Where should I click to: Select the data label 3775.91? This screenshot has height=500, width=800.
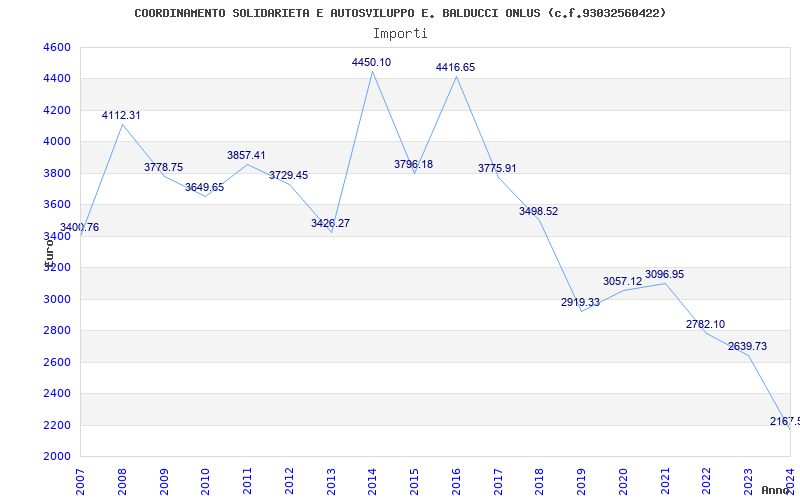click(497, 168)
